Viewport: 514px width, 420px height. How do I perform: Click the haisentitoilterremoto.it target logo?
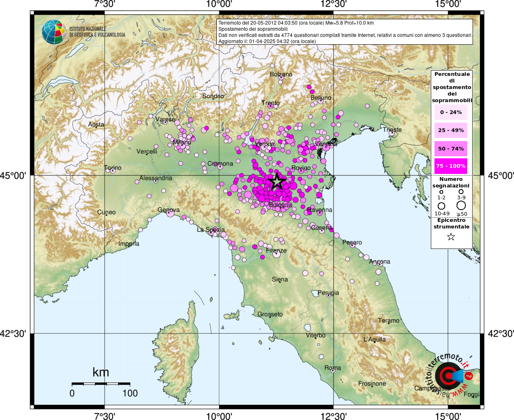tap(450, 375)
